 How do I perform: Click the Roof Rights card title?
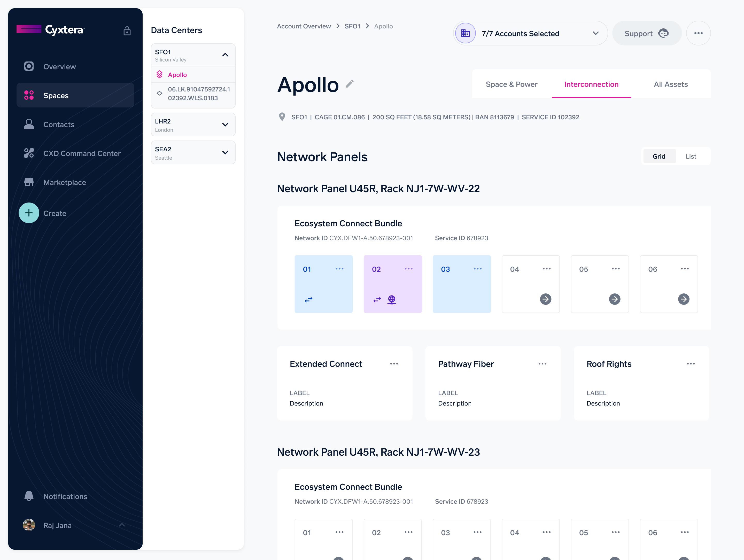pyautogui.click(x=609, y=364)
